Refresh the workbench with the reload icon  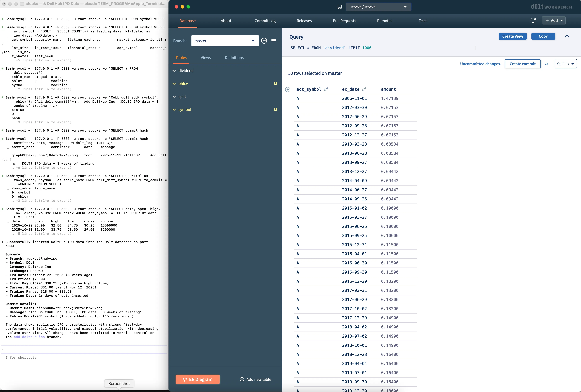(533, 20)
